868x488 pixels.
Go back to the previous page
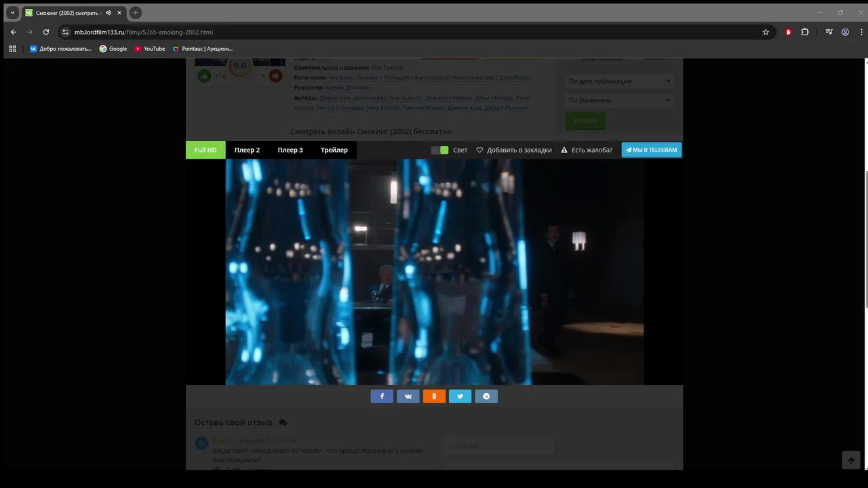click(14, 32)
